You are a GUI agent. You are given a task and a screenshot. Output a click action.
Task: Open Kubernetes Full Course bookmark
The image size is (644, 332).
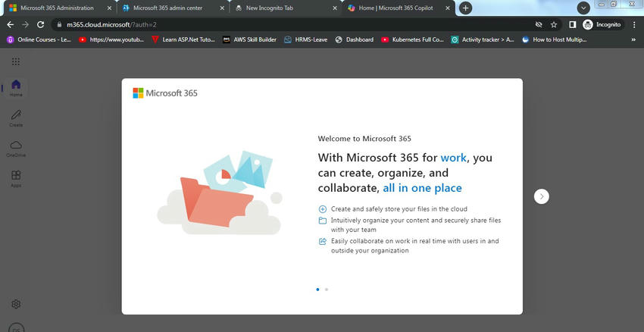click(413, 40)
